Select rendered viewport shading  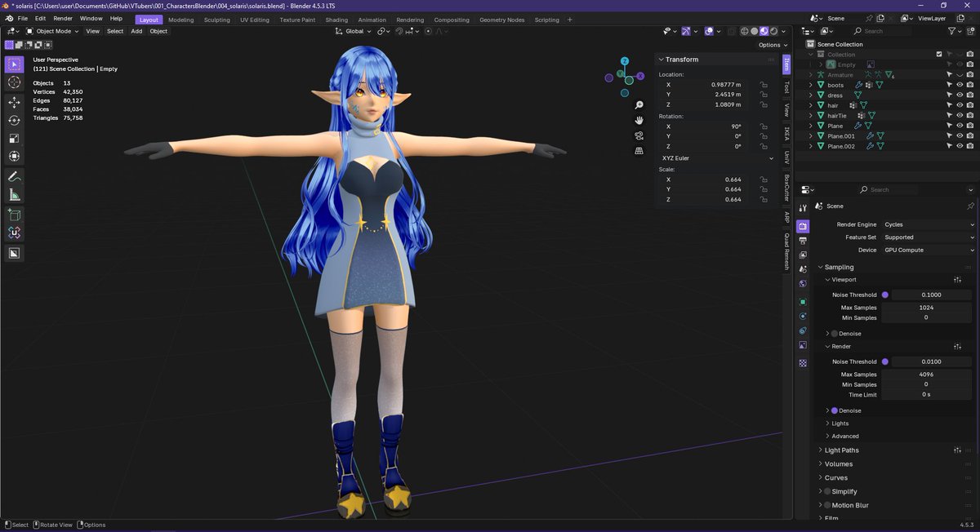click(773, 31)
